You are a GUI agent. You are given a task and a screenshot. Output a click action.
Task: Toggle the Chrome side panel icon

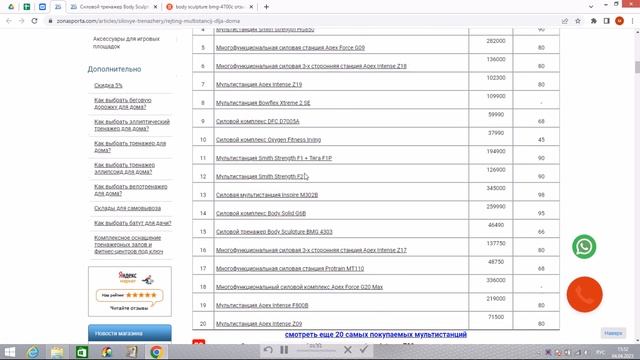(607, 21)
